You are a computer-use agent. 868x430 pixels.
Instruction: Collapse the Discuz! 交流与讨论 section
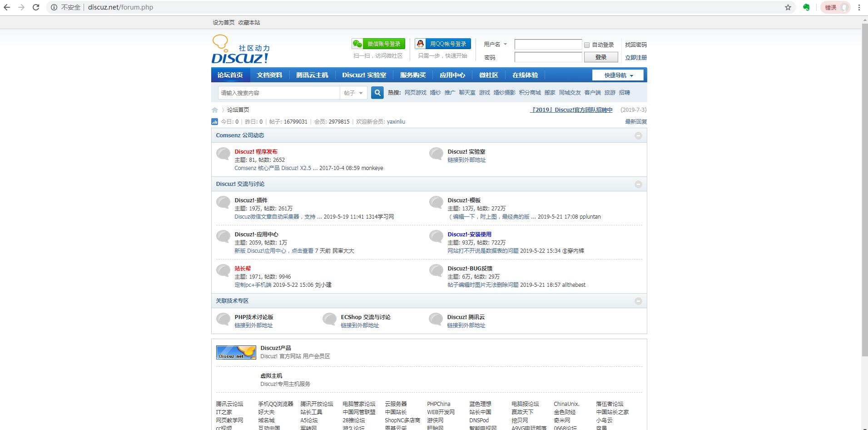(638, 184)
